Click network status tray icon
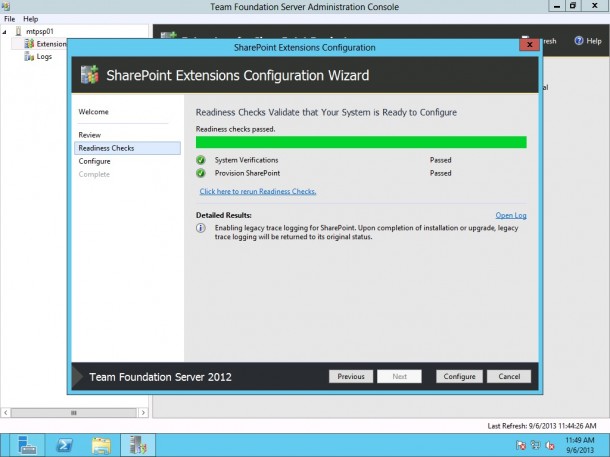610x457 pixels. [x=535, y=445]
